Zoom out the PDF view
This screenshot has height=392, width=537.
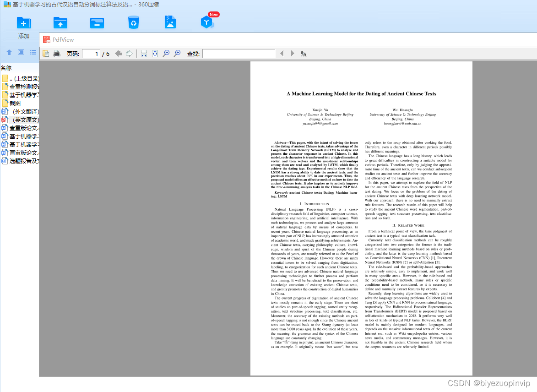[166, 54]
